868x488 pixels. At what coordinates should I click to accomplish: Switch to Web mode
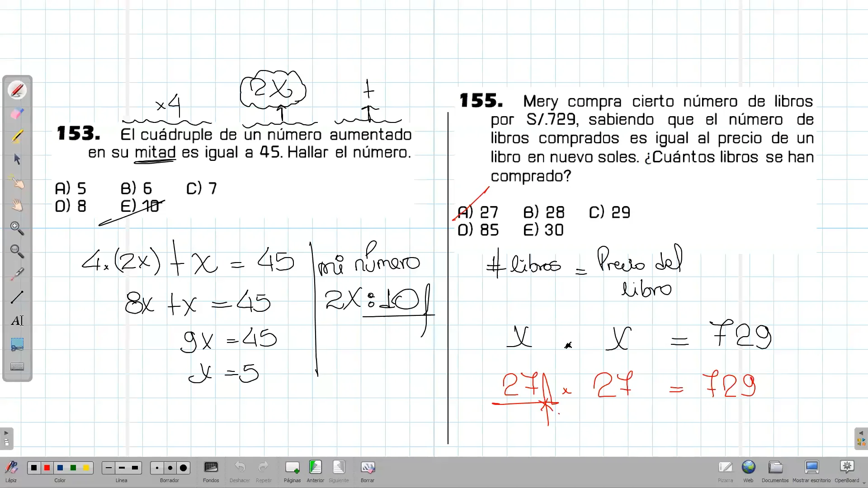point(749,471)
